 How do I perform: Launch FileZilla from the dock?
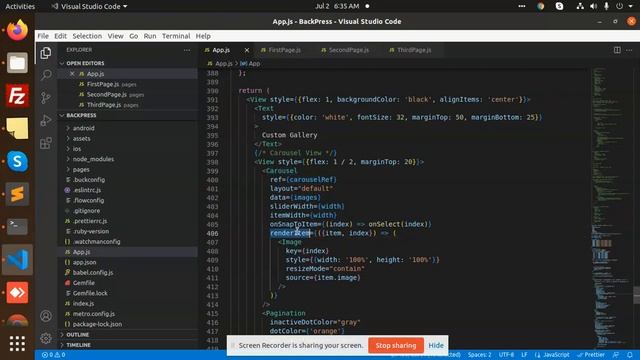[17, 96]
